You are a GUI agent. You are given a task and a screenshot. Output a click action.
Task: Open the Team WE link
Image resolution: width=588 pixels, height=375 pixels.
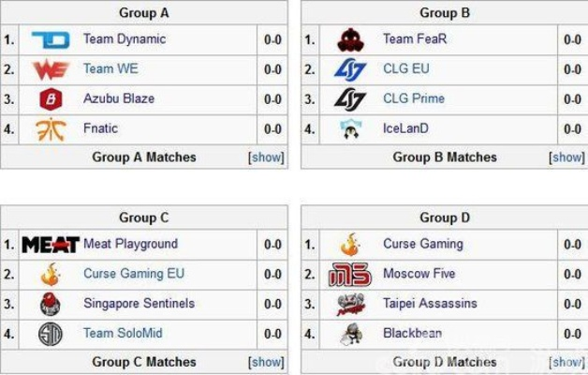pos(110,69)
